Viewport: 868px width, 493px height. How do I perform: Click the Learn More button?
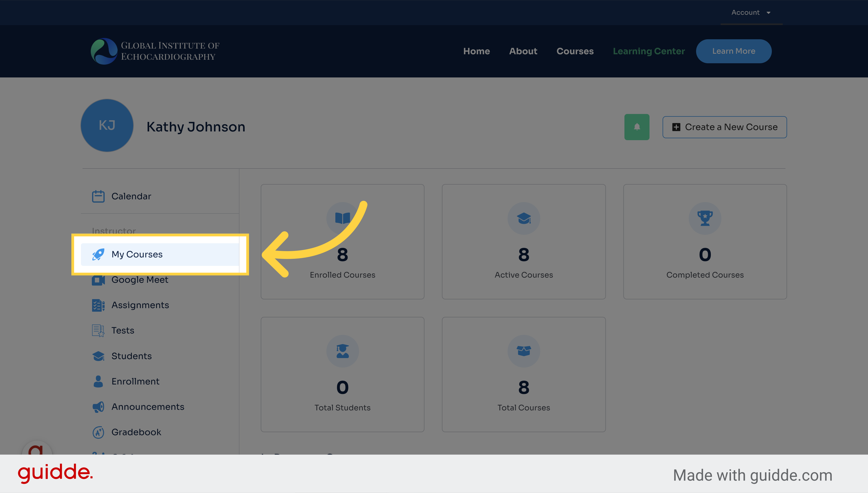click(734, 51)
